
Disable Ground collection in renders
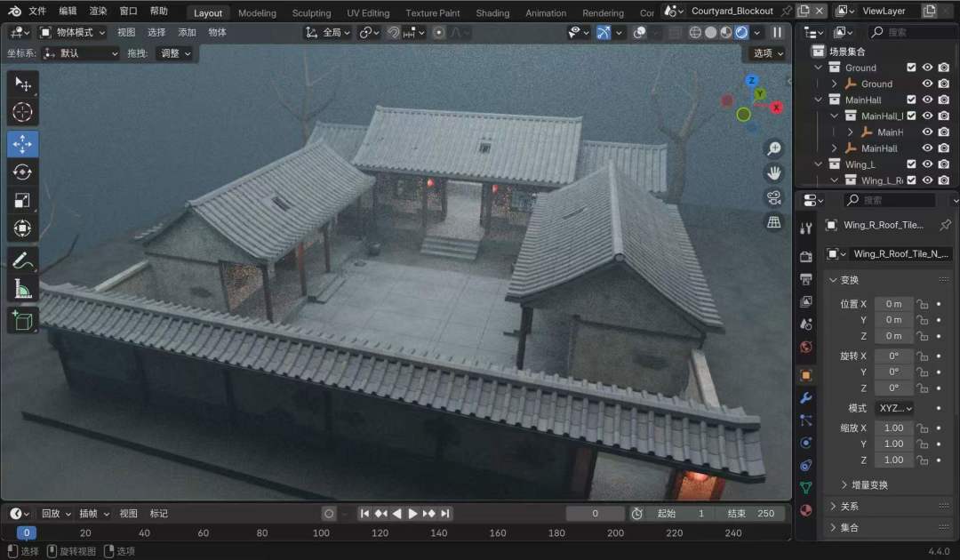click(944, 68)
